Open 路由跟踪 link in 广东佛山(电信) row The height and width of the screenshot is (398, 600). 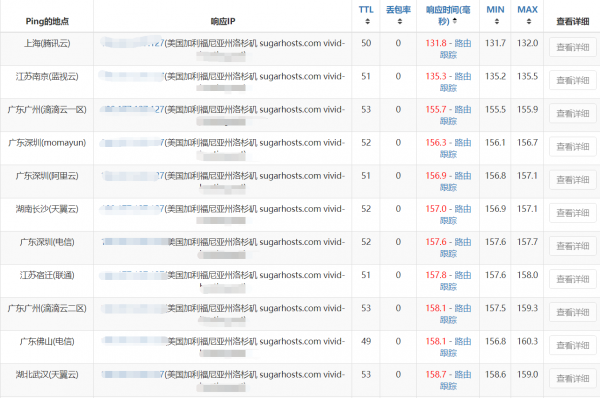[455, 347]
